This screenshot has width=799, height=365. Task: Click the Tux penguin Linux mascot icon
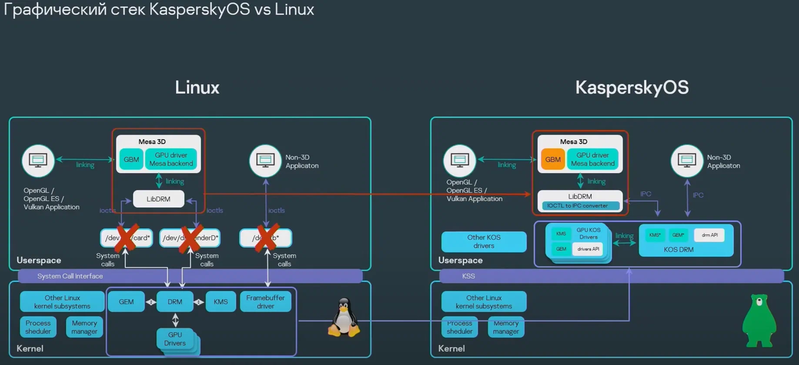pos(343,318)
